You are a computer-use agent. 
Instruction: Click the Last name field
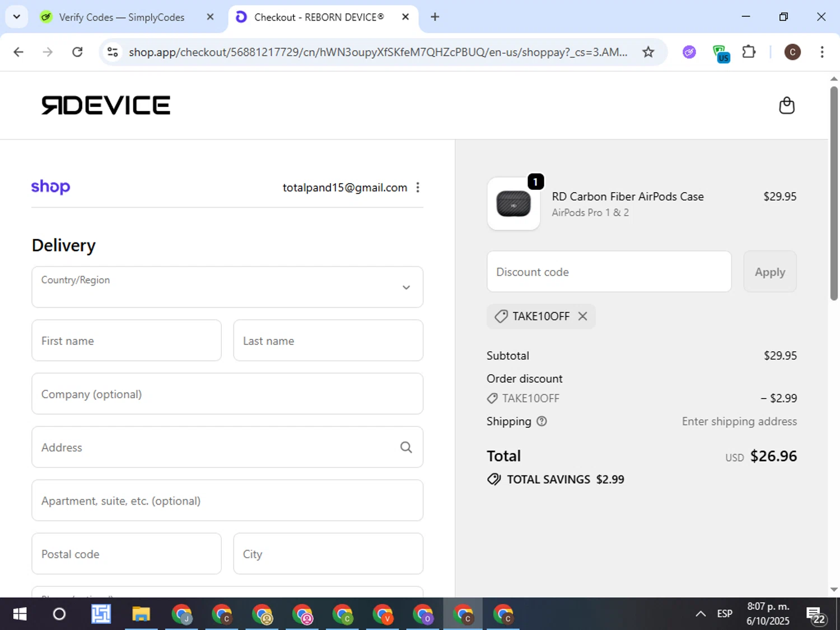(x=328, y=340)
